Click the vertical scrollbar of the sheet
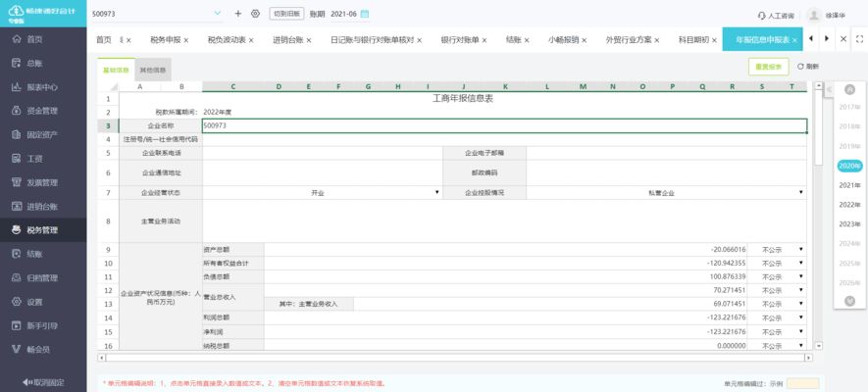The height and width of the screenshot is (392, 868). tap(819, 127)
